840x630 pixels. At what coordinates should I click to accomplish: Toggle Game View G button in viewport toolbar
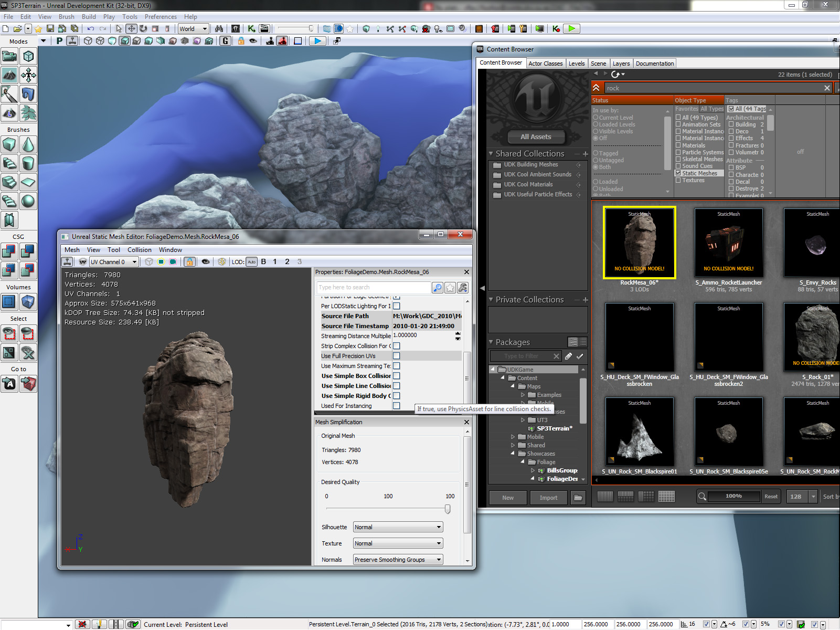[x=226, y=41]
